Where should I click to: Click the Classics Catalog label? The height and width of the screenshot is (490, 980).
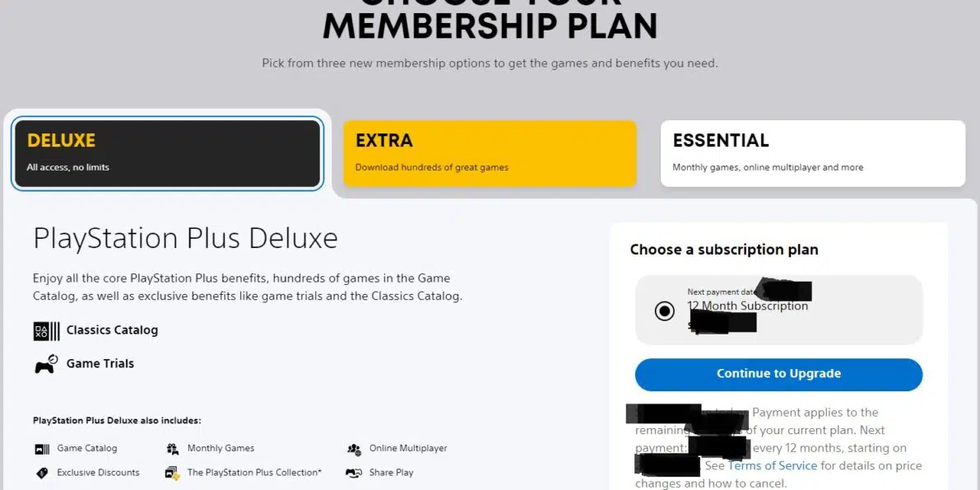(x=113, y=329)
